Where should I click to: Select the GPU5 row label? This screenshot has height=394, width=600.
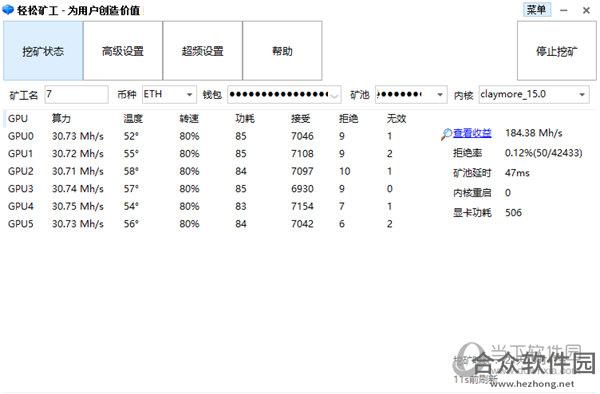click(21, 224)
